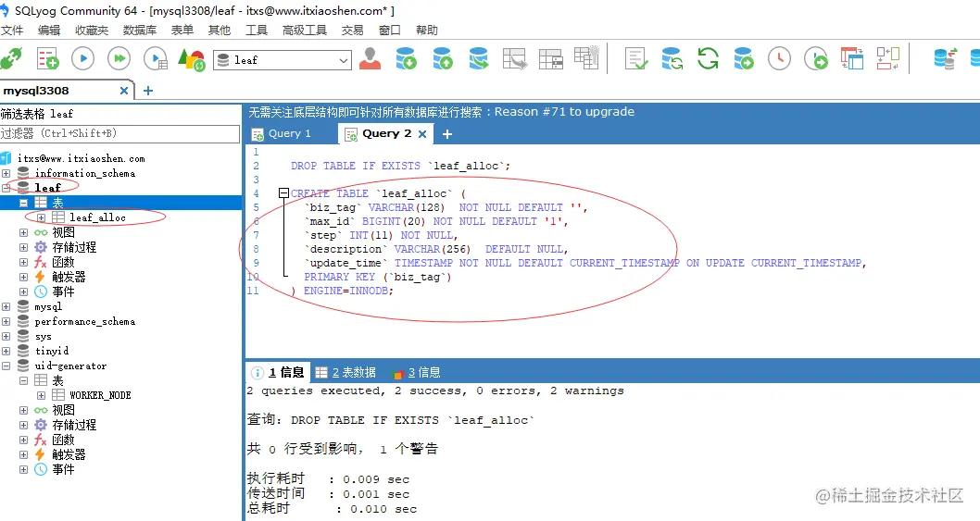
Task: Open the 交易 menu
Action: [x=352, y=30]
